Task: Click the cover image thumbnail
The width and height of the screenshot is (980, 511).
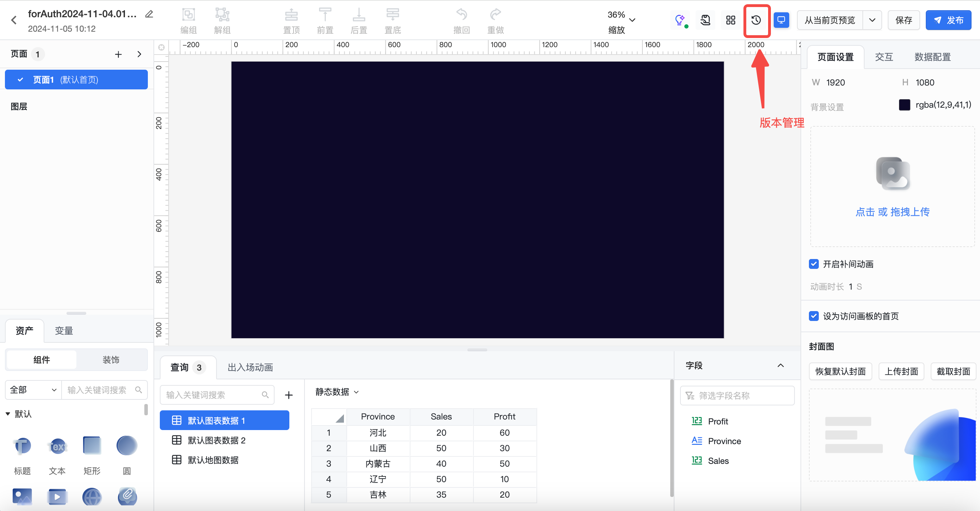Action: coord(892,435)
